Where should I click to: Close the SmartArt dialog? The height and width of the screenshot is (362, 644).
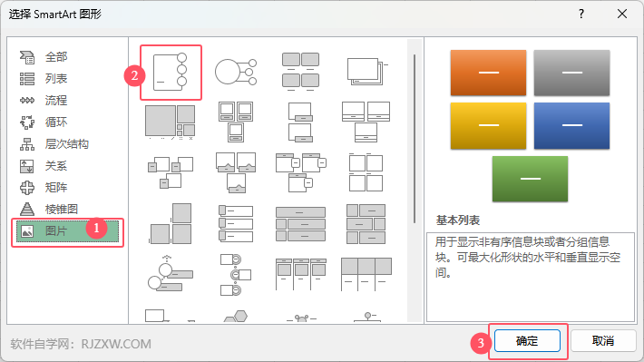click(x=622, y=14)
